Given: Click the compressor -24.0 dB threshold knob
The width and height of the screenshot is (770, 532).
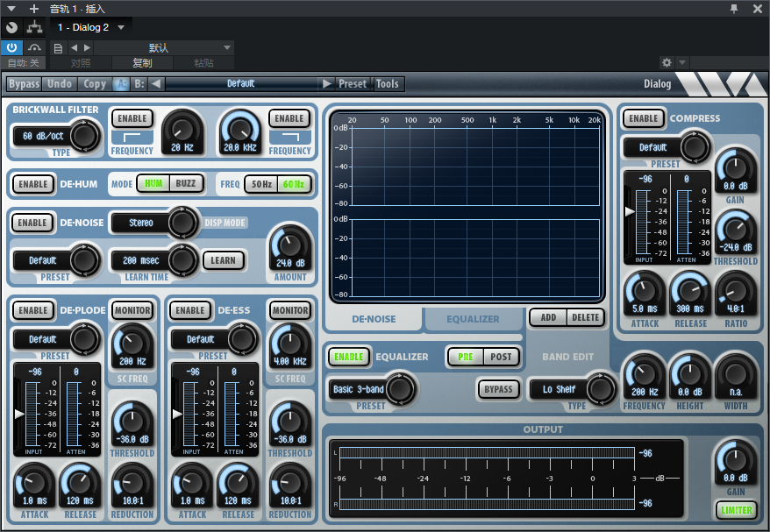Looking at the screenshot, I should click(x=735, y=230).
